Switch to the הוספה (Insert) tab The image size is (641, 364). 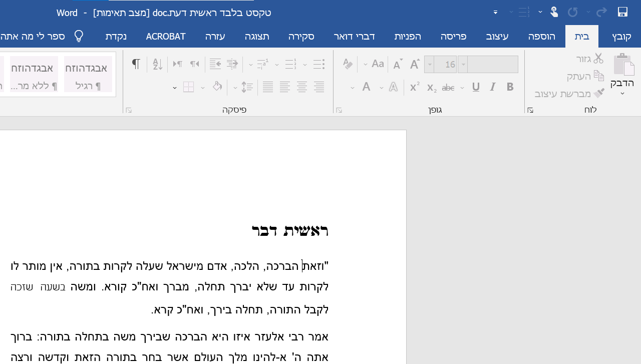click(542, 36)
